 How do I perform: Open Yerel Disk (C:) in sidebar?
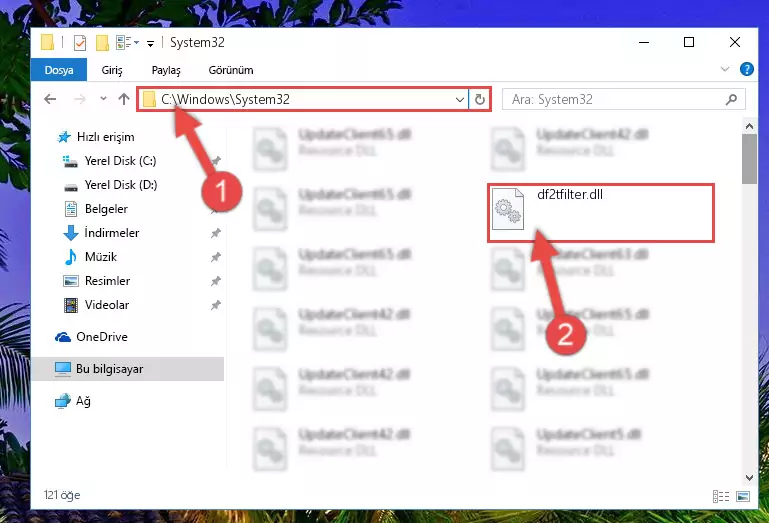[x=120, y=161]
